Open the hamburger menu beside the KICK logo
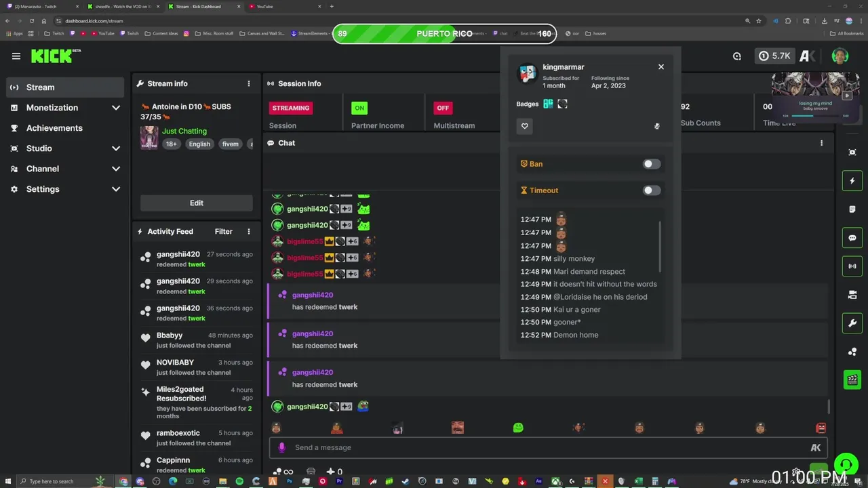 pos(16,56)
